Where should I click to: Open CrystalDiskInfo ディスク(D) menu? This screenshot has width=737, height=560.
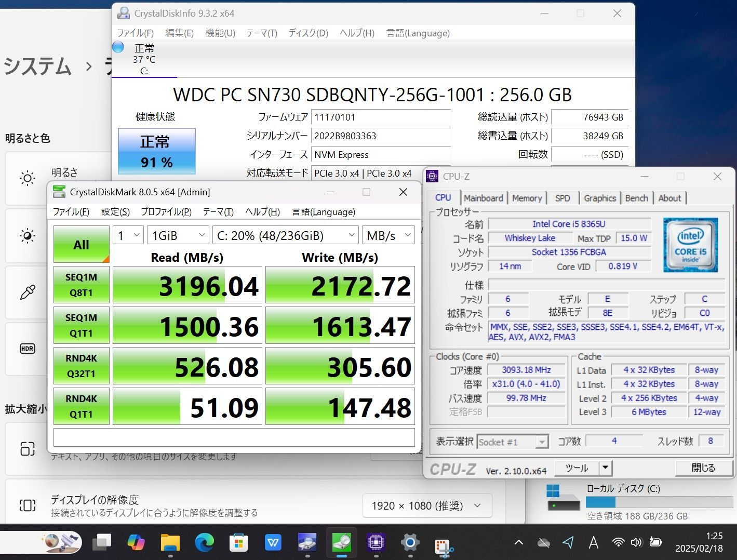(x=309, y=33)
